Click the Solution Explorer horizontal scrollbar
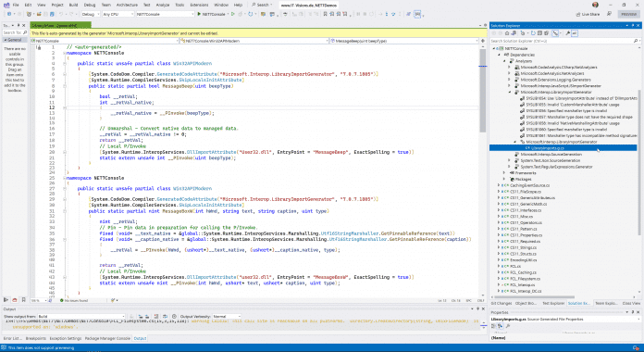 point(534,297)
